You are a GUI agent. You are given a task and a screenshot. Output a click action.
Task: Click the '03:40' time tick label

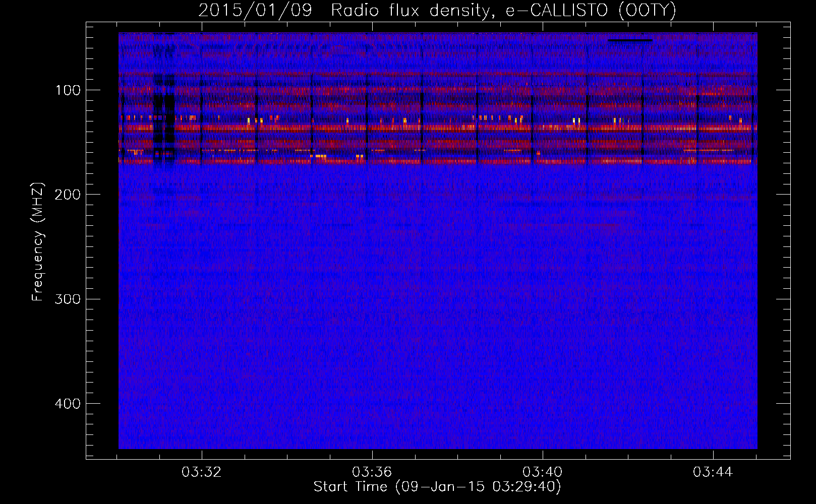(x=543, y=472)
